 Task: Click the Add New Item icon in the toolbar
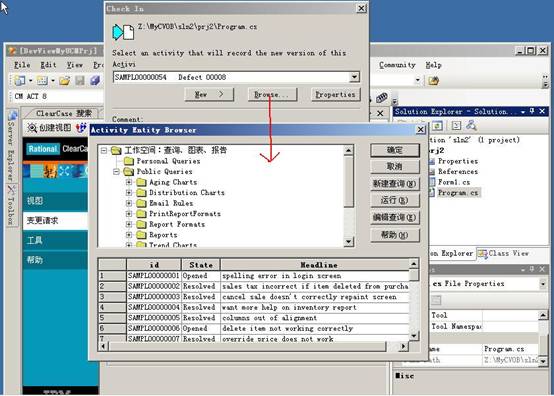click(x=42, y=81)
